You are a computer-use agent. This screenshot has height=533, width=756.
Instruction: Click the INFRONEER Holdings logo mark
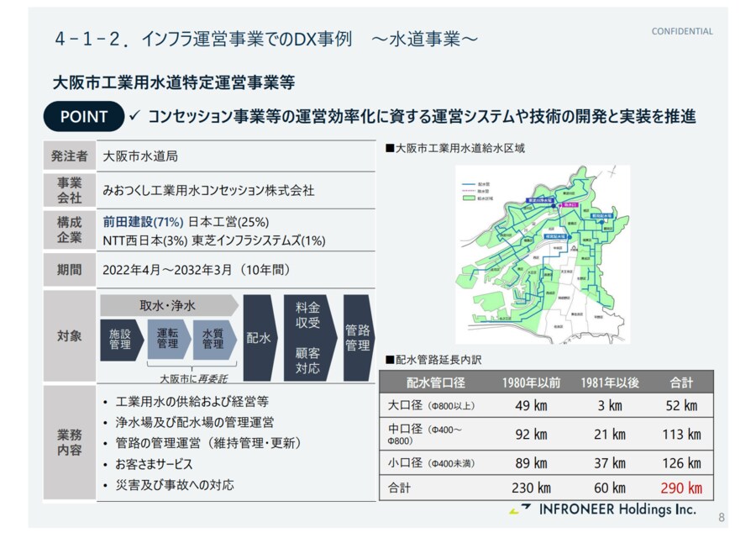point(520,509)
